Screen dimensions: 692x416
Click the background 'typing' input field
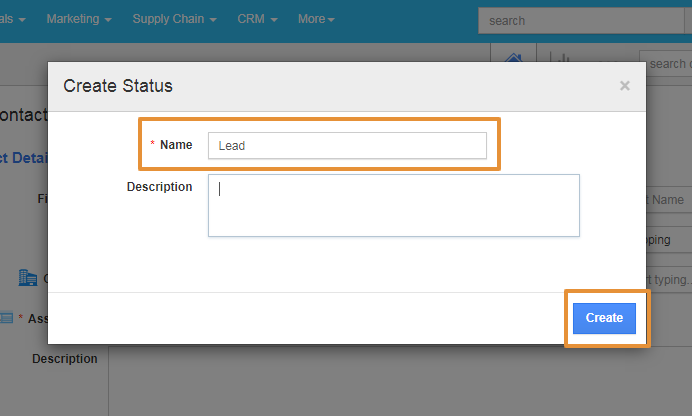(668, 240)
